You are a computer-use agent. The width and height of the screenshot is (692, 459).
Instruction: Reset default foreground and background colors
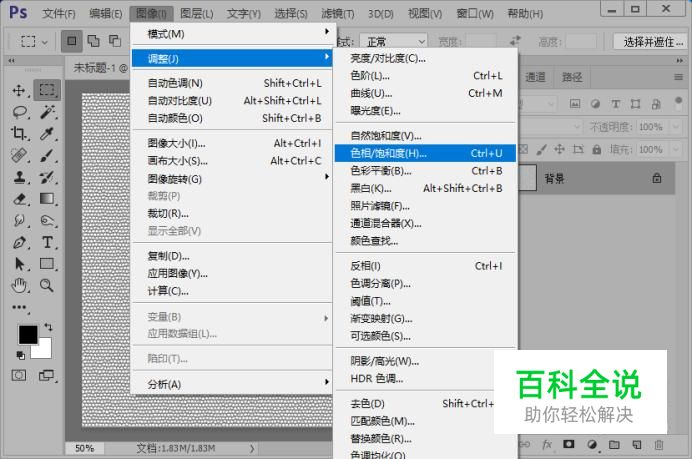[x=20, y=355]
